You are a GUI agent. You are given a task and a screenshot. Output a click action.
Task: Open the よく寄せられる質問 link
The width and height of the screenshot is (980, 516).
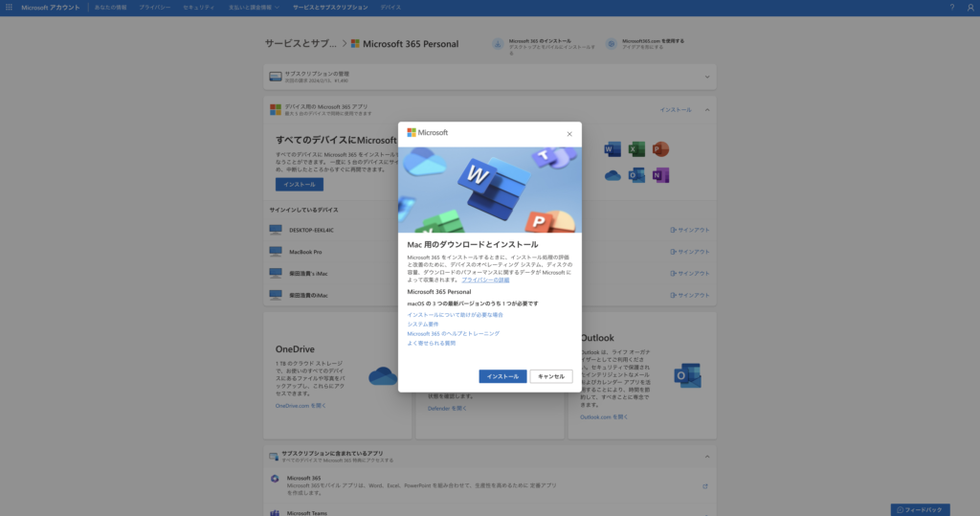click(x=432, y=343)
